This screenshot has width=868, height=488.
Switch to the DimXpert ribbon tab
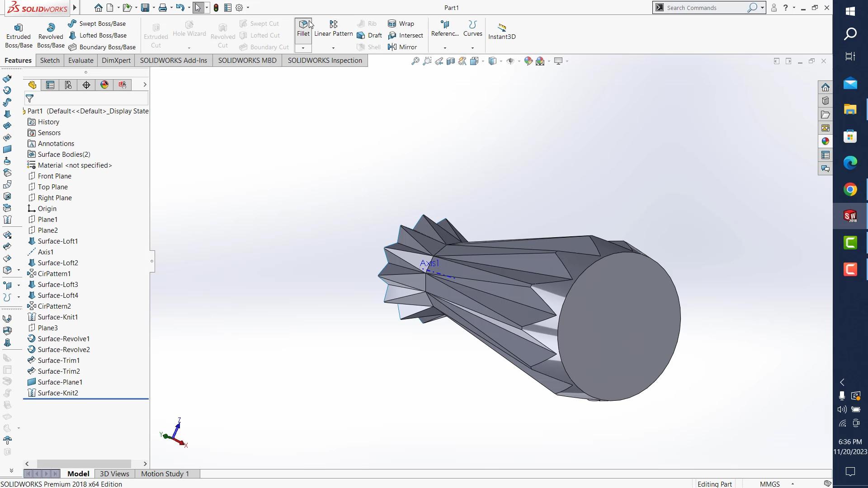(x=116, y=60)
